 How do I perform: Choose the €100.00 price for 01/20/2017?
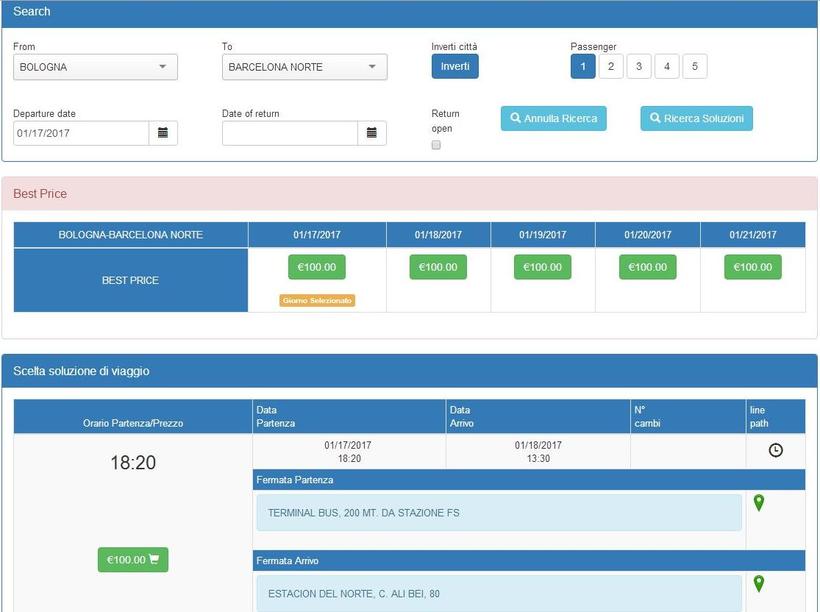pos(647,267)
